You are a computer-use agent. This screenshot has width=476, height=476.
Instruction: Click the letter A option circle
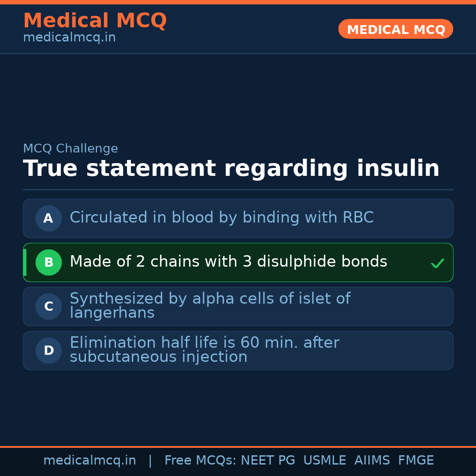[x=48, y=218]
